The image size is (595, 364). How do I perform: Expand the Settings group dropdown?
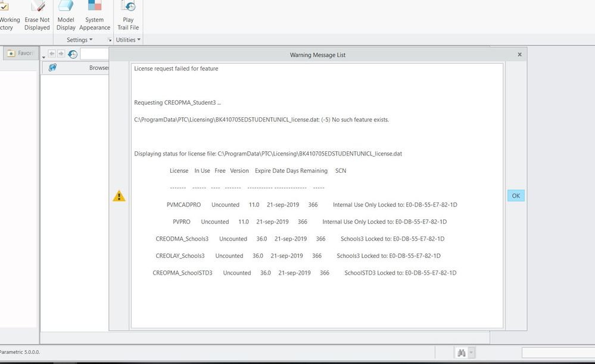pos(79,40)
